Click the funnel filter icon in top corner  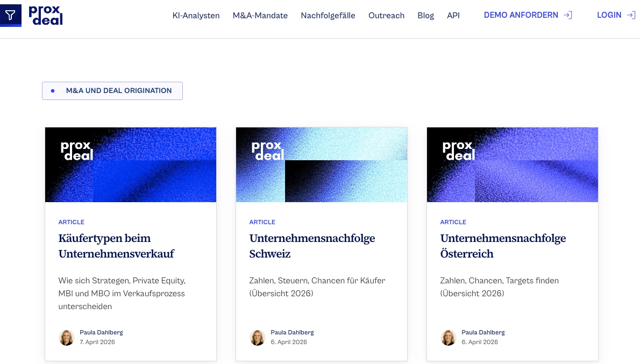tap(11, 16)
